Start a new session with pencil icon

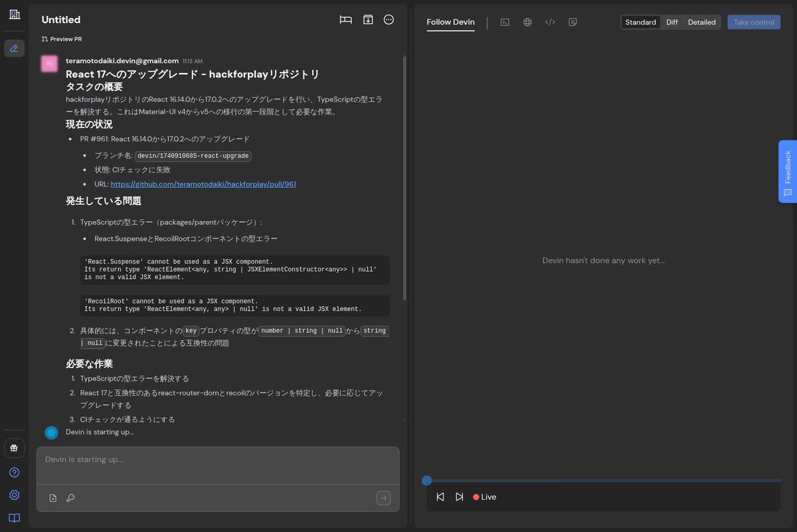[x=15, y=48]
